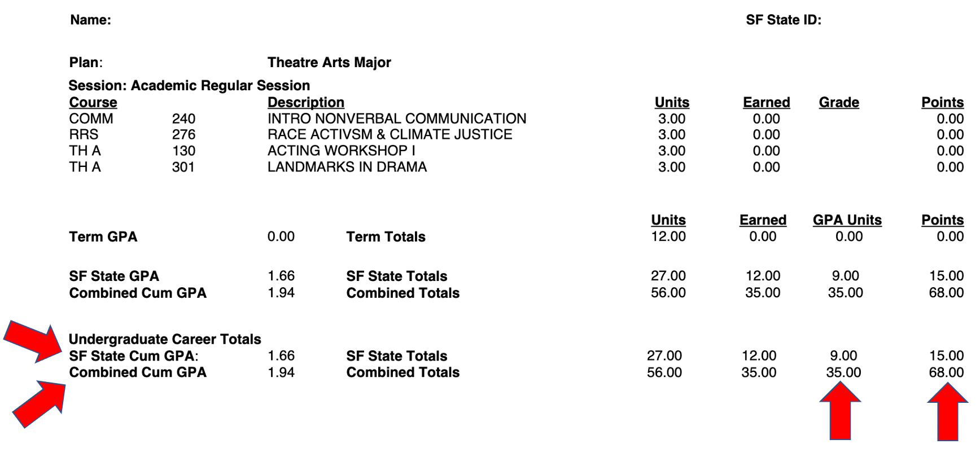980x457 pixels.
Task: Click the Name field label
Action: (x=90, y=20)
